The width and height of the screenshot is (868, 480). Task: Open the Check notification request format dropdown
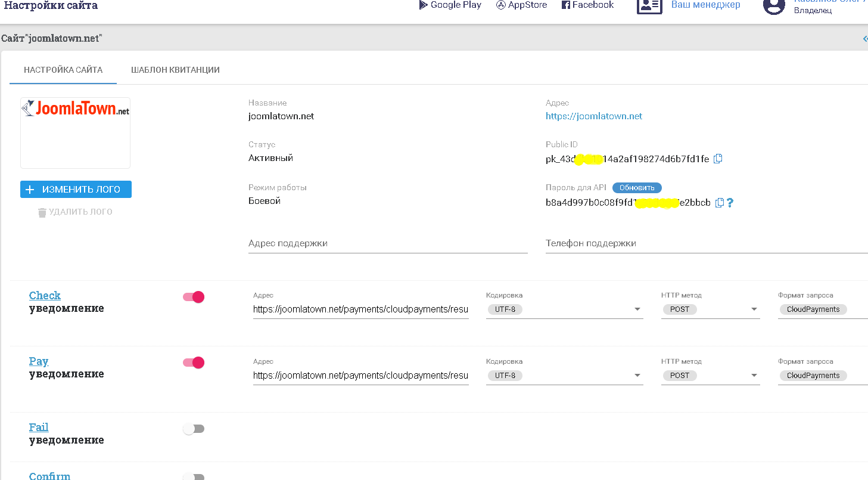click(x=823, y=309)
